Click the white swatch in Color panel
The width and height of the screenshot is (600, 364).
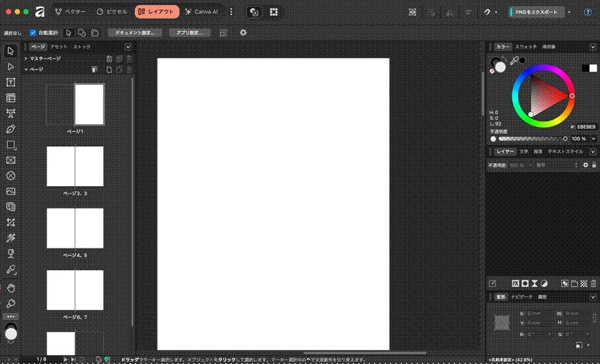pyautogui.click(x=593, y=68)
